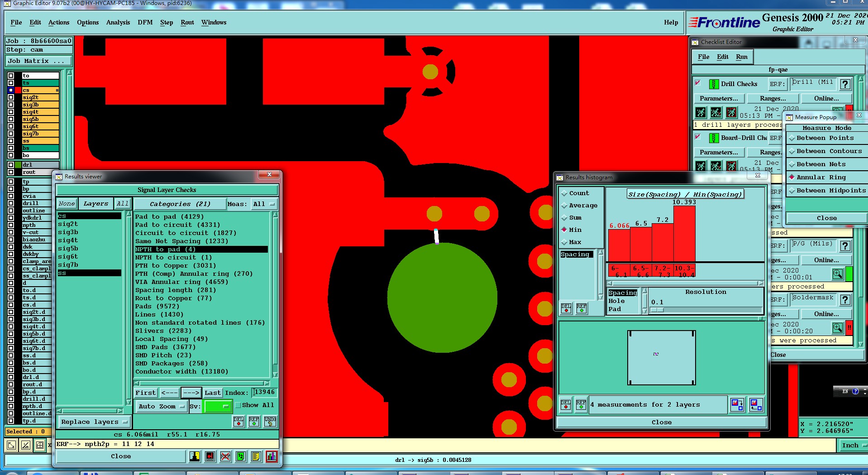
Task: Click the DEL icon under the Spacing list
Action: (566, 308)
